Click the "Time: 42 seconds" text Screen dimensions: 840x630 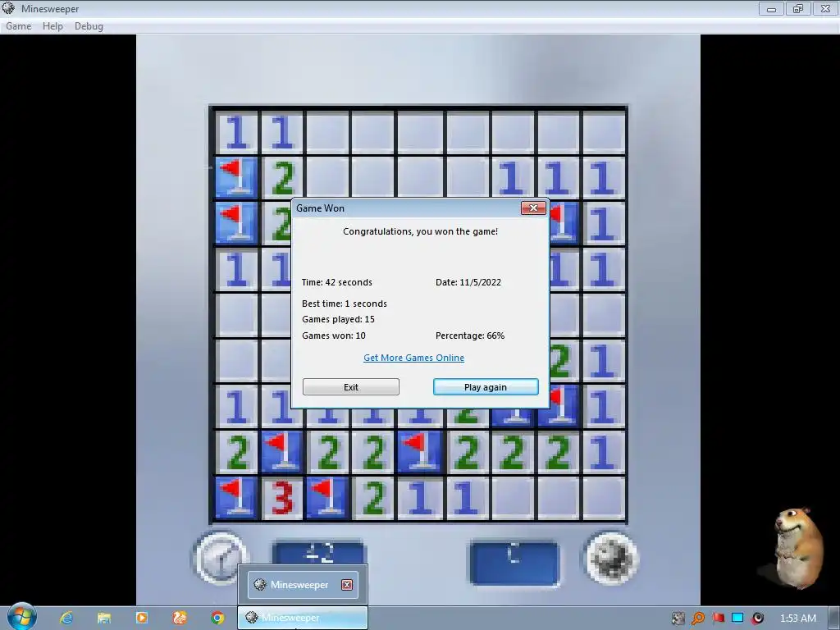337,282
